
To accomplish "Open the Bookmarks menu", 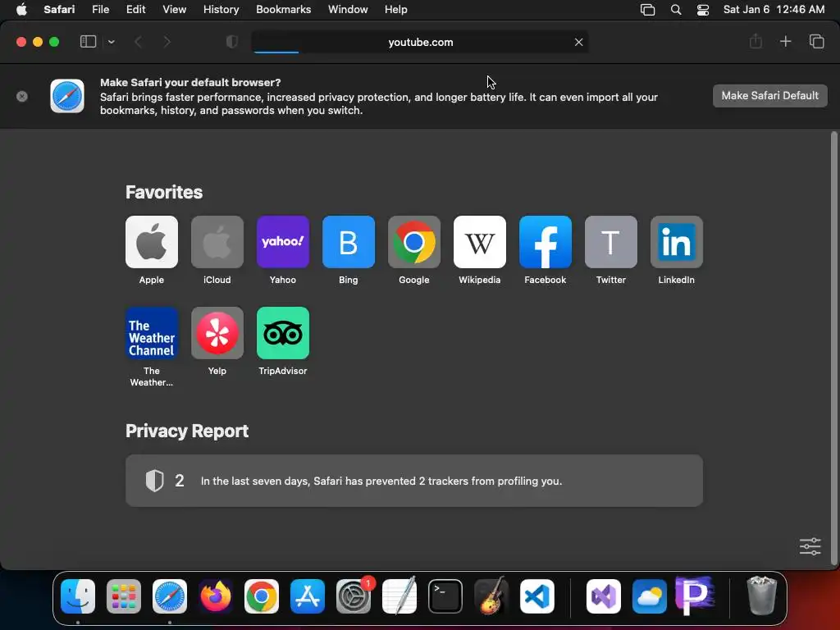I will (x=283, y=10).
